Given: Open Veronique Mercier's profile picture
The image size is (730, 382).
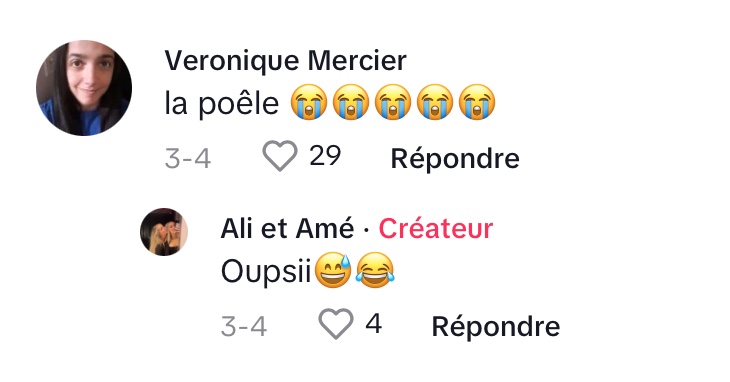Looking at the screenshot, I should (84, 88).
